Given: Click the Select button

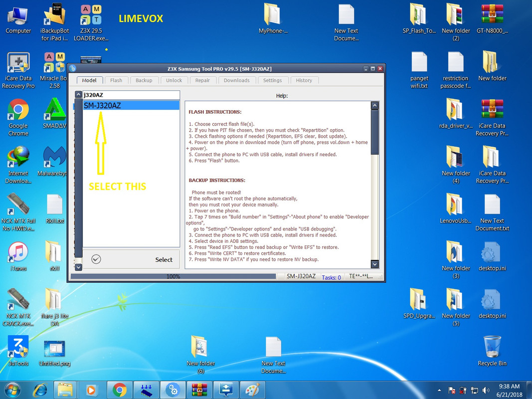Looking at the screenshot, I should [x=131, y=259].
